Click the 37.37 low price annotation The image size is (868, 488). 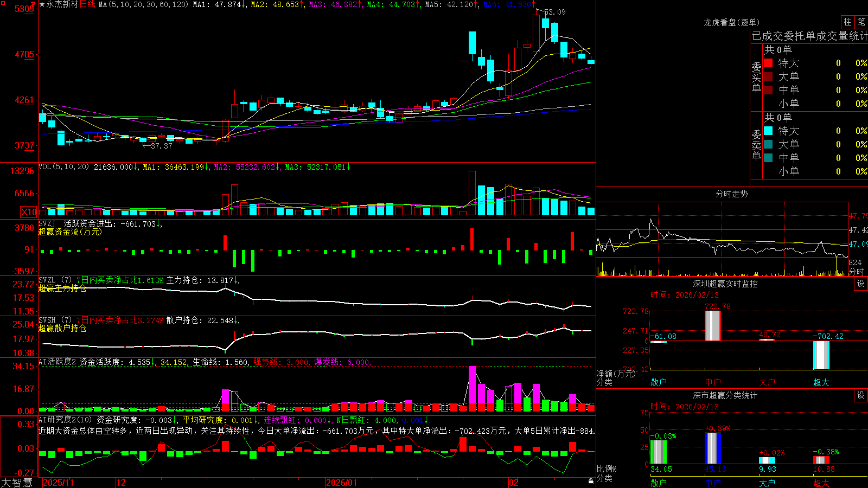pyautogui.click(x=161, y=146)
